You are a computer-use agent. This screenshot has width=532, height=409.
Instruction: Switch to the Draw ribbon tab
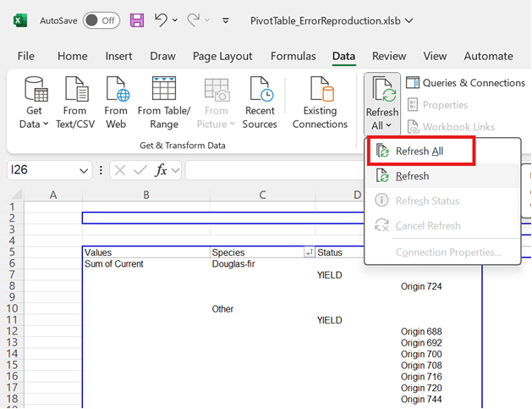[x=162, y=56]
